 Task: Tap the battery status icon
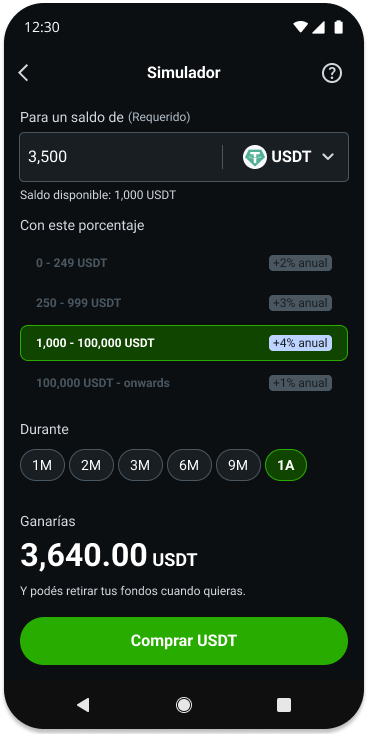(x=338, y=28)
